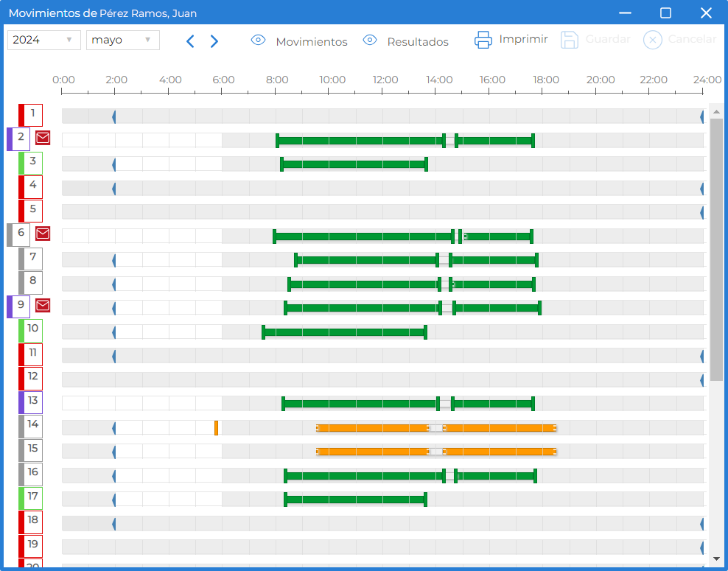Click the envelope icon next to day 2

pos(43,138)
